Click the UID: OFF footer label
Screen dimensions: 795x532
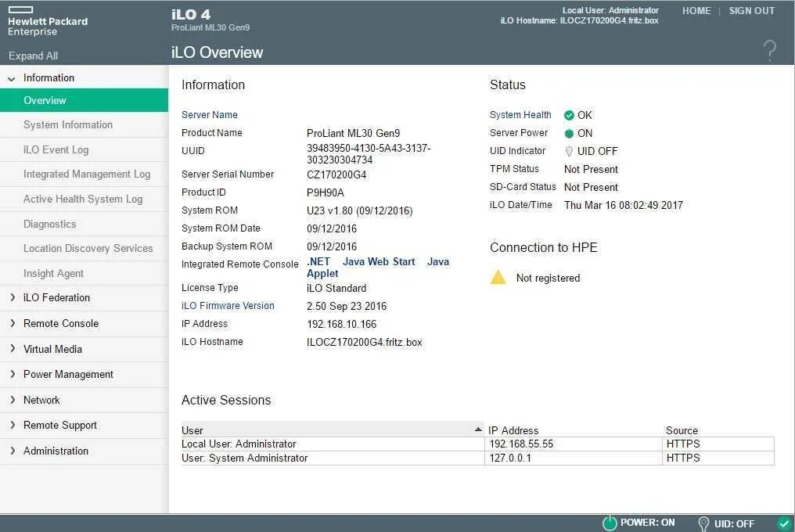[x=734, y=524]
